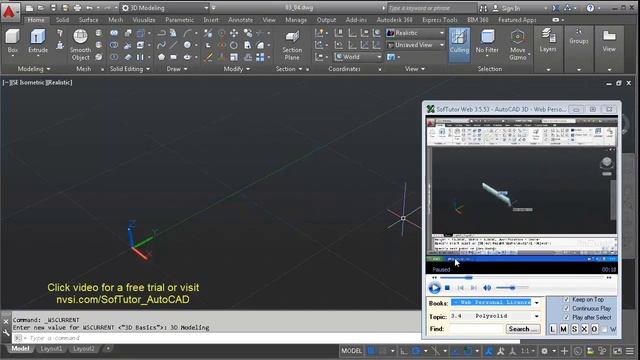Screen dimensions: 640x360
Task: Click the M size button in SofTutor
Action: point(563,329)
